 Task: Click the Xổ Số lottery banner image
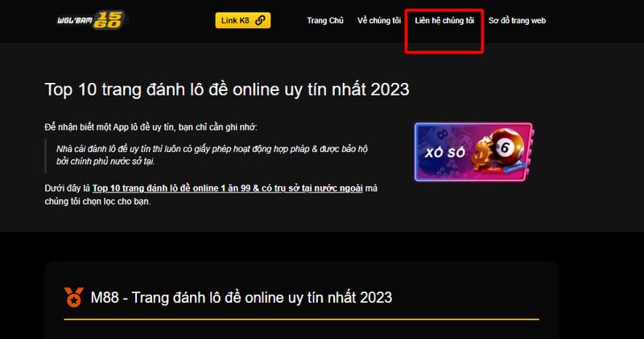(474, 152)
